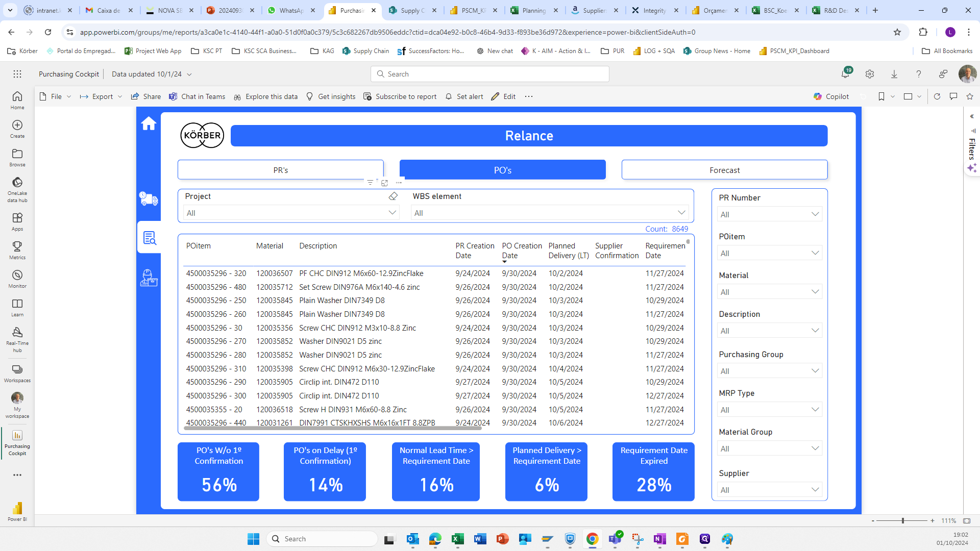This screenshot has height=551, width=980.
Task: Open the delivery truck page icon
Action: (149, 199)
